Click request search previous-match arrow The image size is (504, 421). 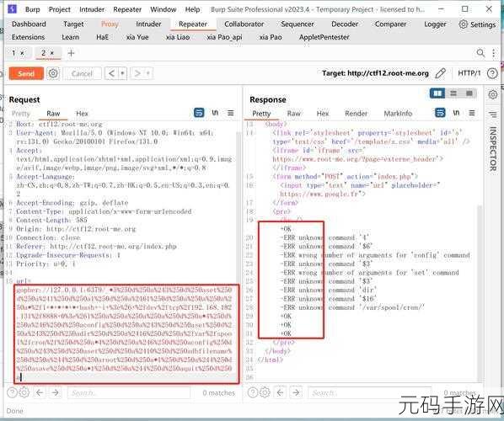point(40,392)
